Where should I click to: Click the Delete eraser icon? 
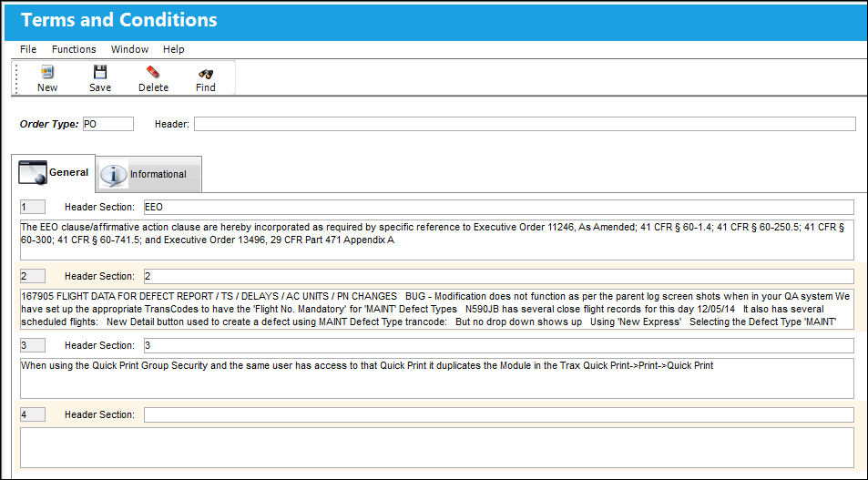click(153, 73)
